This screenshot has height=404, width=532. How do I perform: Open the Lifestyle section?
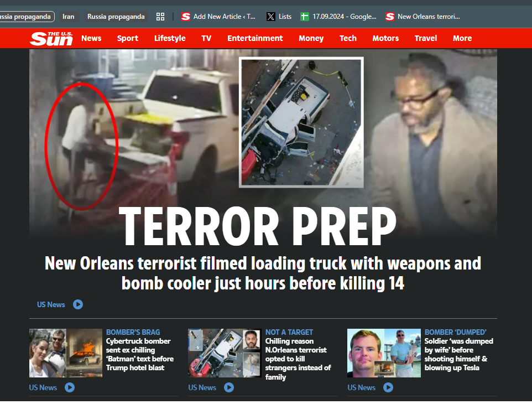pos(170,38)
